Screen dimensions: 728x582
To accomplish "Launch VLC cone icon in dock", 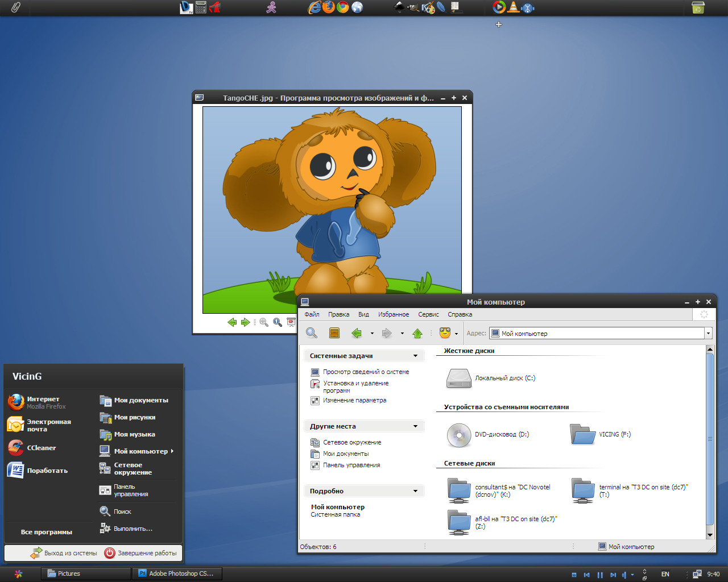I will 514,7.
